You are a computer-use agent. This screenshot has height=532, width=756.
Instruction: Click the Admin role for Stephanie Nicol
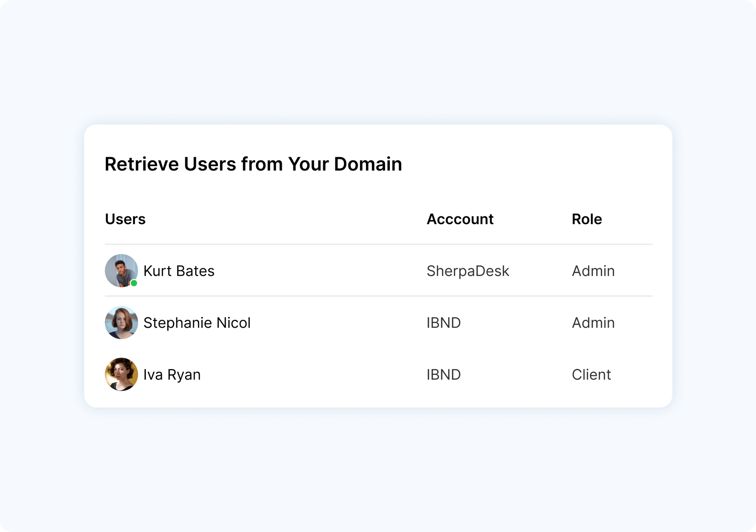point(593,323)
